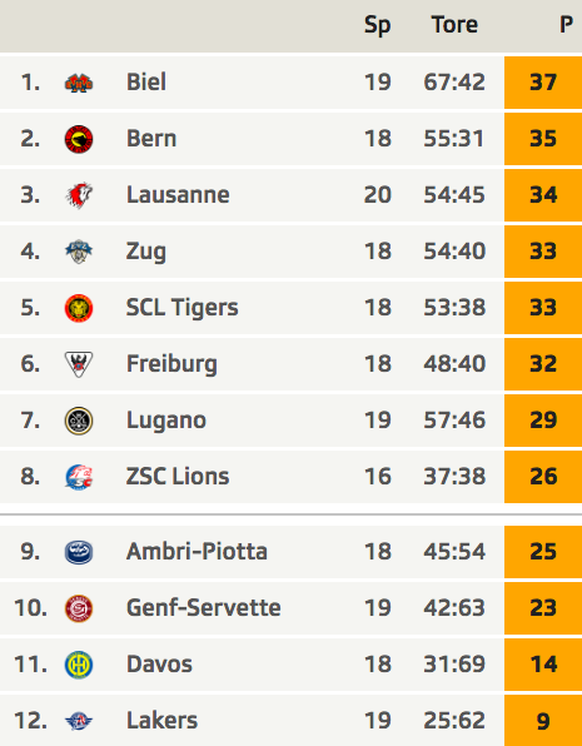Click the Davos team logo

click(x=79, y=665)
